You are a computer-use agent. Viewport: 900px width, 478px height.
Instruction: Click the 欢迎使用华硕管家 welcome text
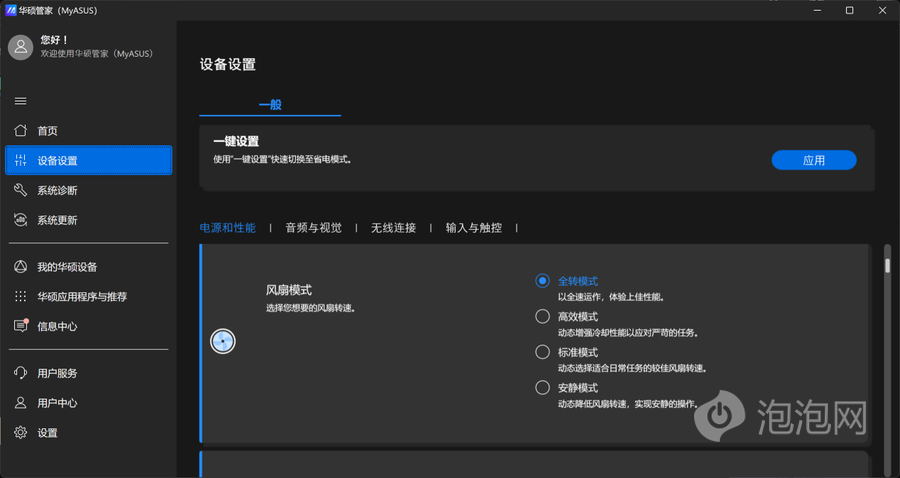(98, 53)
